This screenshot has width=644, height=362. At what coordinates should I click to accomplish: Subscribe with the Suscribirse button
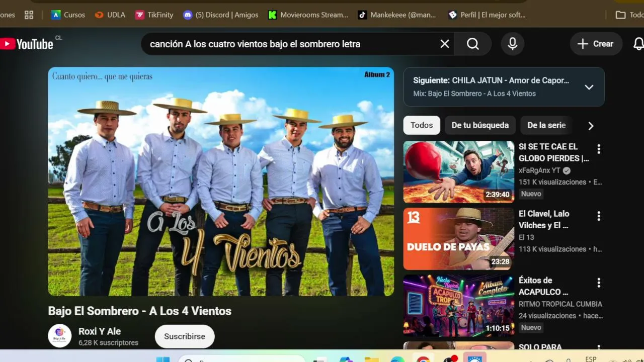point(185,336)
